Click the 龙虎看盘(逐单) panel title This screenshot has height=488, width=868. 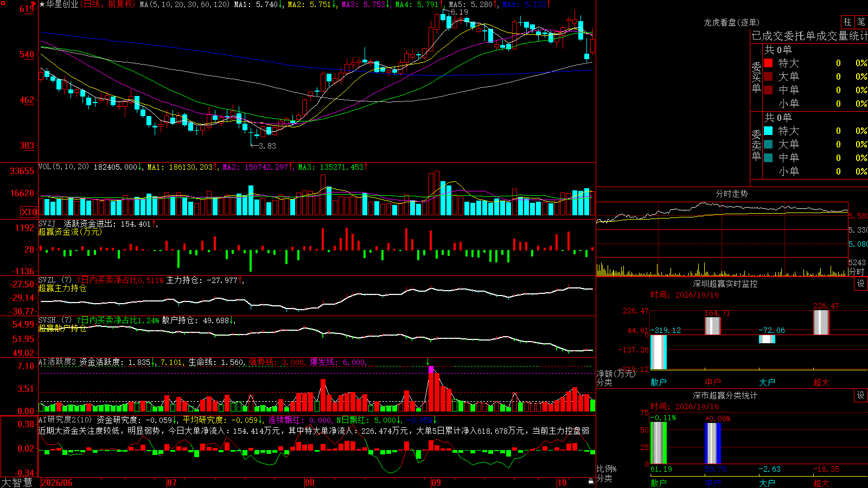731,22
